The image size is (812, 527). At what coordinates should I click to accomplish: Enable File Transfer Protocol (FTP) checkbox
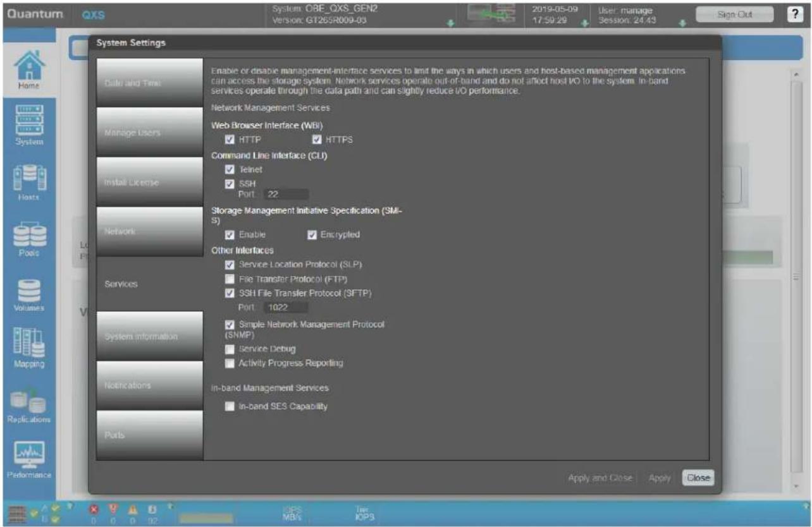click(x=230, y=279)
